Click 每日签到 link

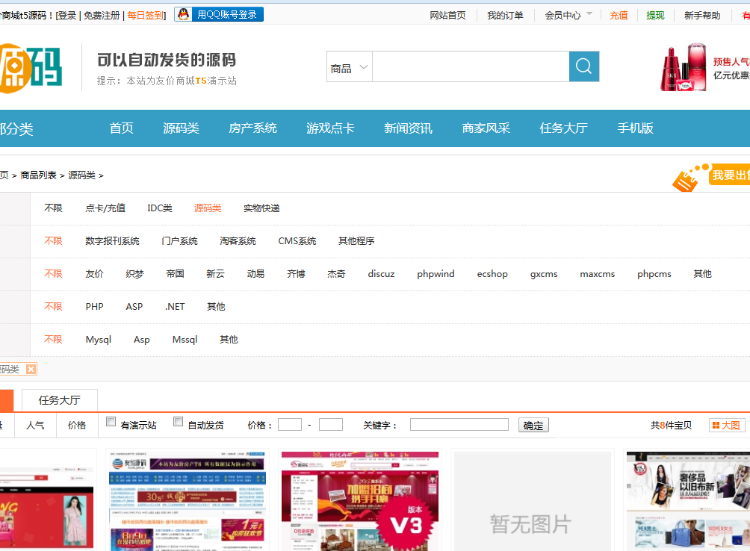[145, 16]
